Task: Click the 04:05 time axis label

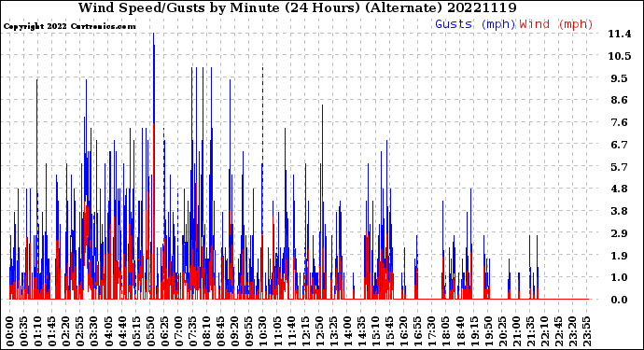Action: [108, 330]
